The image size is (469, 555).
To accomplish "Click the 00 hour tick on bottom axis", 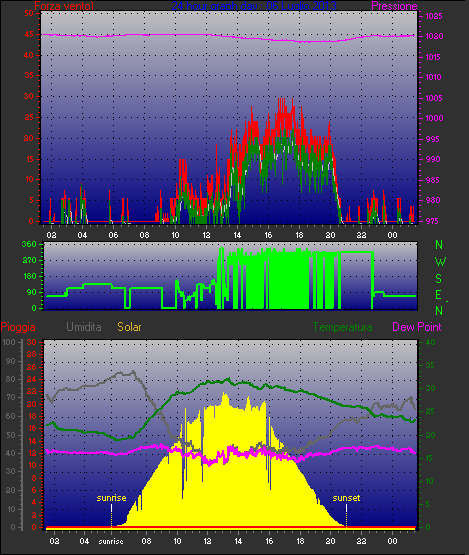I will (x=392, y=541).
